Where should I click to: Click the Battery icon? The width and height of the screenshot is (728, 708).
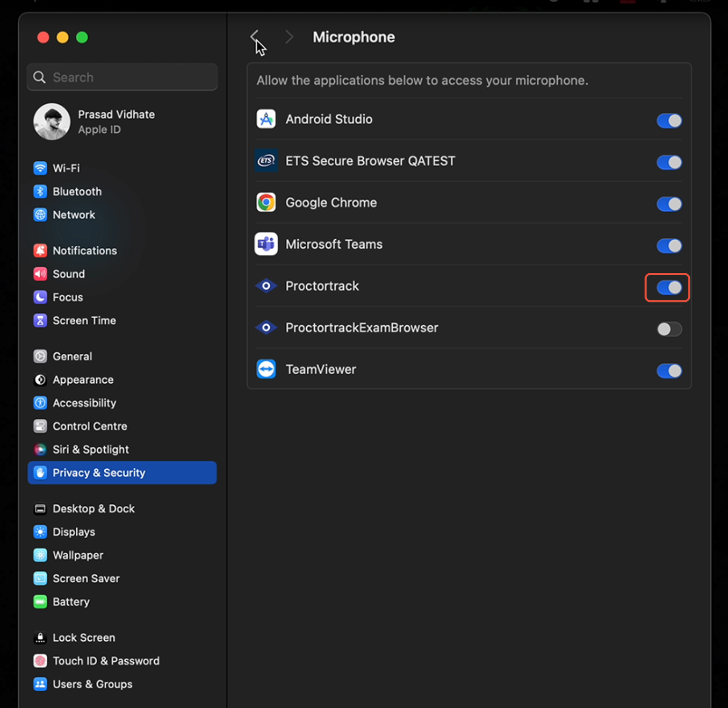pyautogui.click(x=40, y=602)
